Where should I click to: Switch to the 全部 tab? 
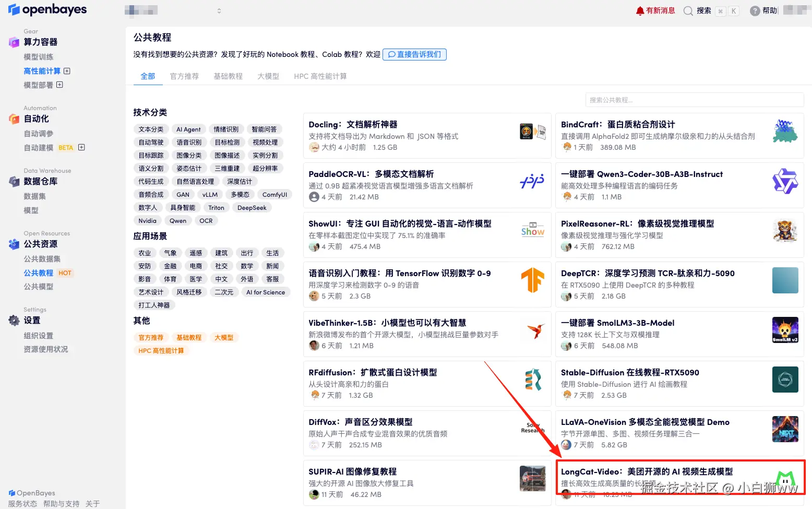pos(148,76)
